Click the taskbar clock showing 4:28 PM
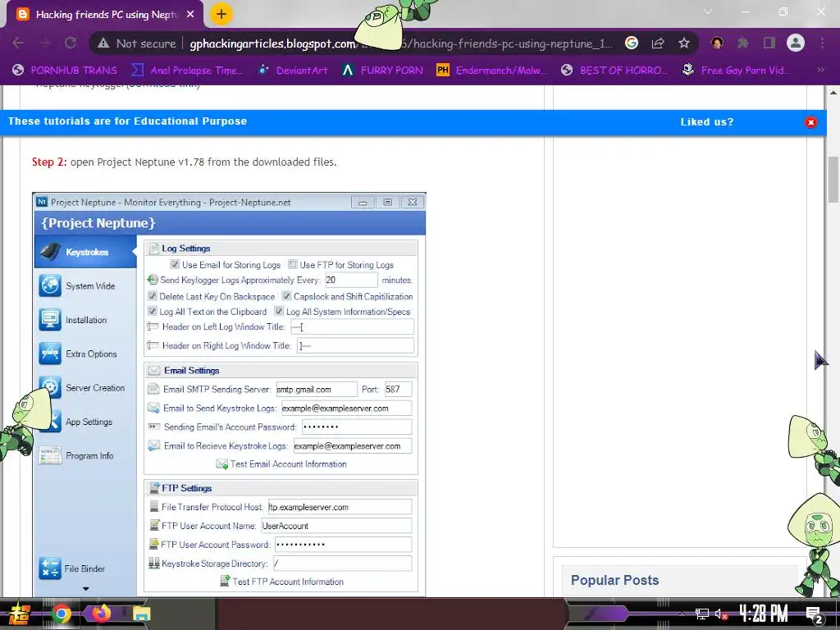Screen dimensions: 840x630 764,614
